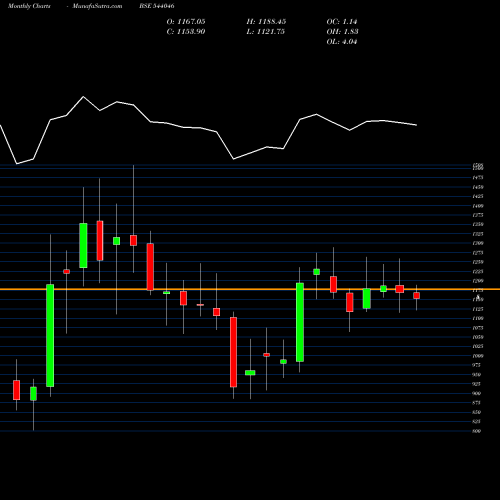
Task: Click the 1250 price axis label
Action: [x=478, y=262]
